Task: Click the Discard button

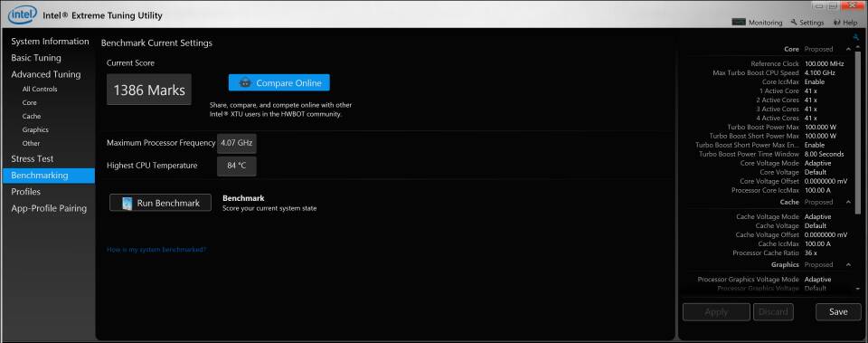Action: [x=773, y=312]
